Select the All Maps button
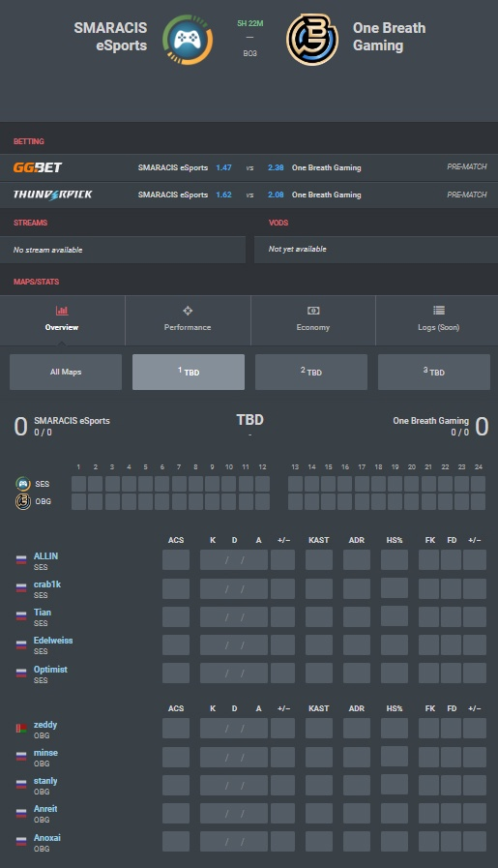Viewport: 498px width, 868px height. click(x=66, y=372)
